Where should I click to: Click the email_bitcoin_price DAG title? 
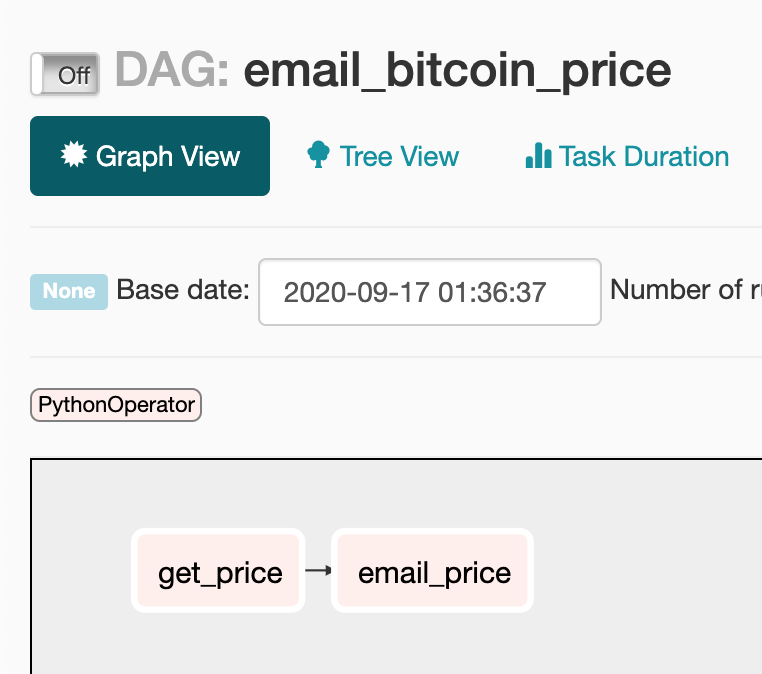tap(457, 71)
